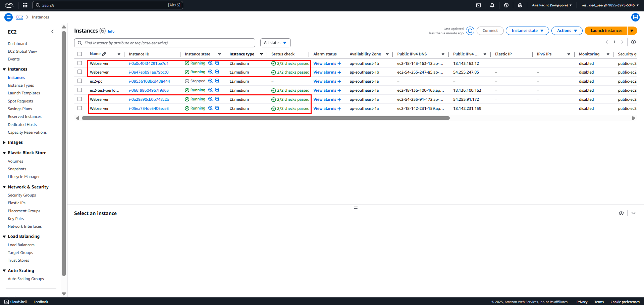This screenshot has width=644, height=305.
Task: Go to next page arrow
Action: coord(622,42)
